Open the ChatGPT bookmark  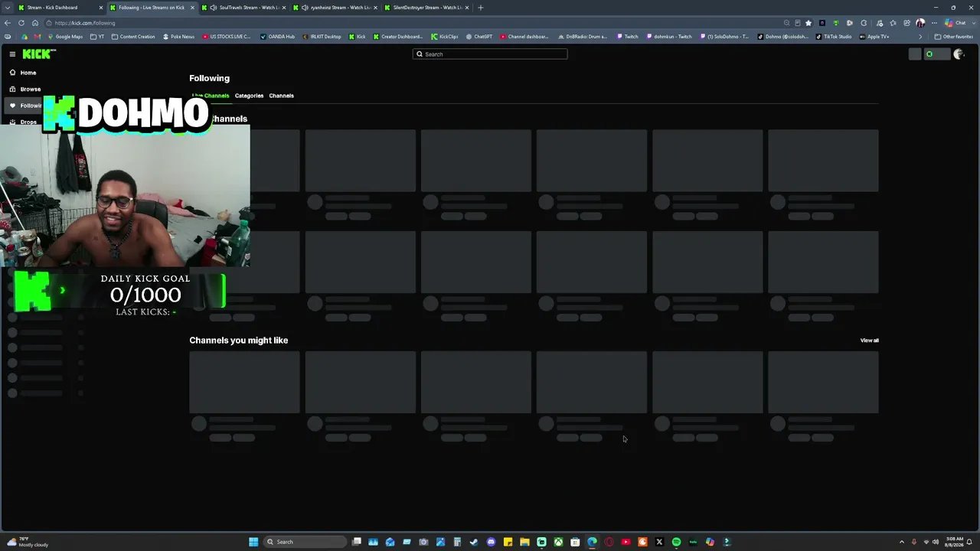tap(479, 37)
